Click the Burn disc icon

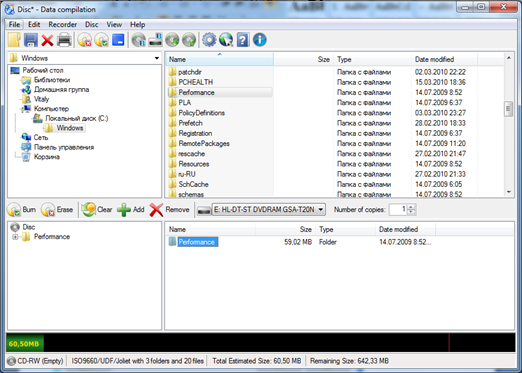[14, 210]
